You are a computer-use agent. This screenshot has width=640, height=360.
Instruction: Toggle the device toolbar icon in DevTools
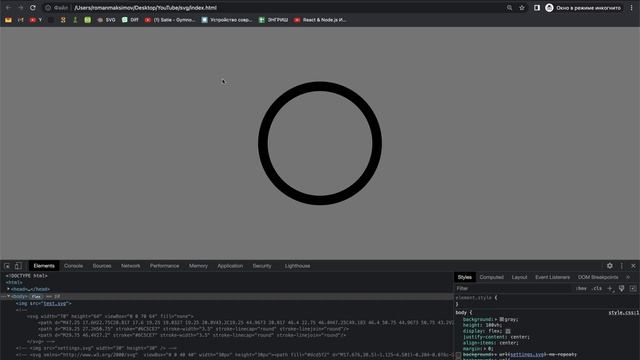click(18, 266)
